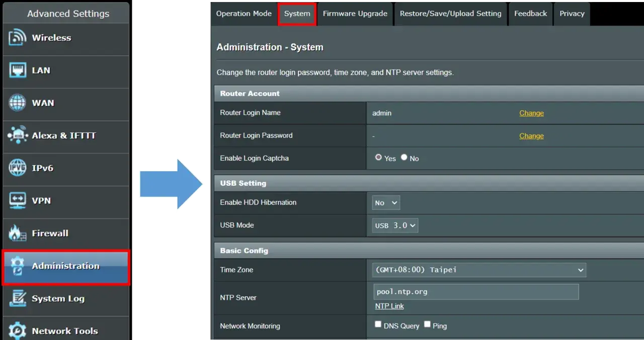644x340 pixels.
Task: Click the Time Zone label
Action: 236,270
